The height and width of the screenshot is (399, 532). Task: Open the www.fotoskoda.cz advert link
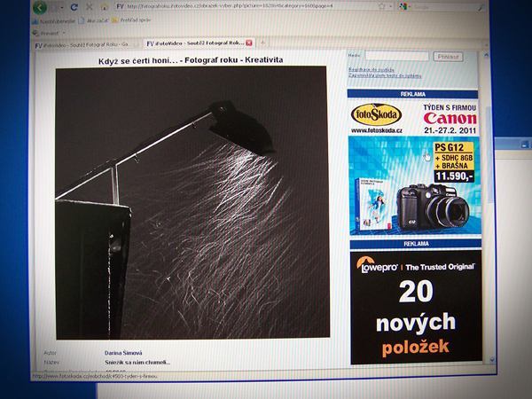[377, 130]
